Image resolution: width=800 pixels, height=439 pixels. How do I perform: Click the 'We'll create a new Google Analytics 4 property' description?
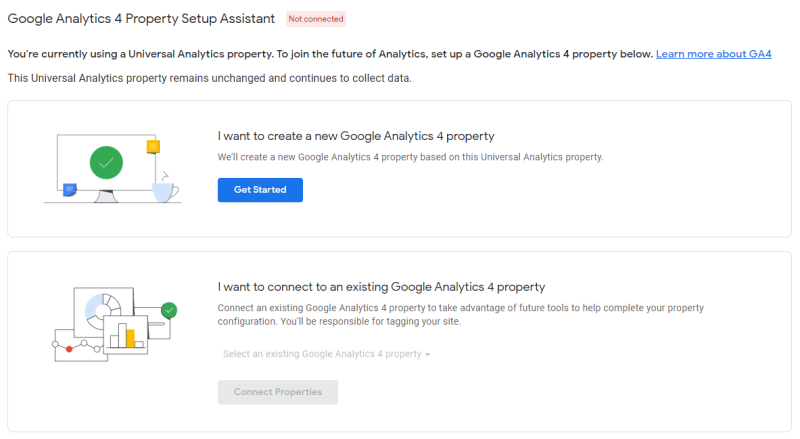click(410, 157)
